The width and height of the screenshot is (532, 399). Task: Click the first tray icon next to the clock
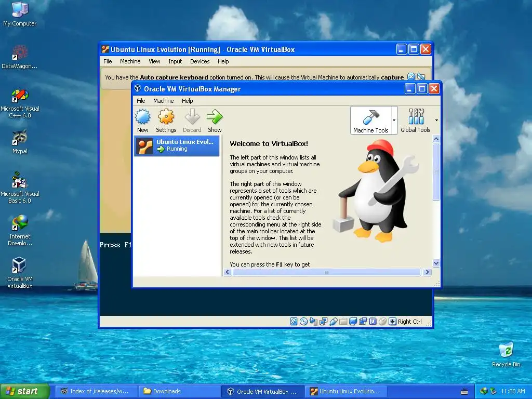[484, 391]
